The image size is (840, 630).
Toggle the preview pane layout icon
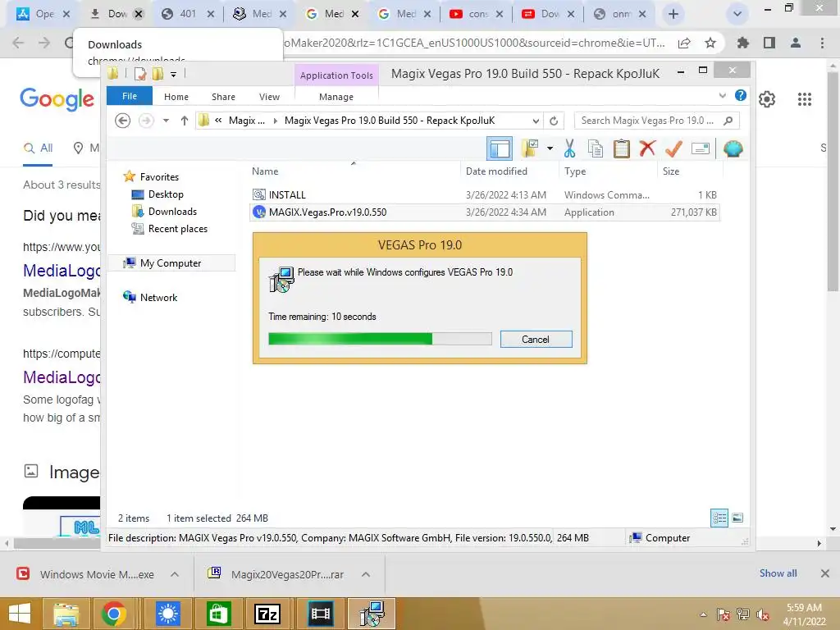[x=500, y=148]
